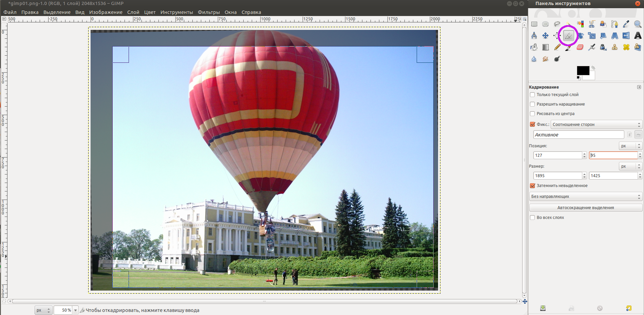Click 'Автосокращение выделения' button
This screenshot has height=315, width=644.
click(x=585, y=208)
